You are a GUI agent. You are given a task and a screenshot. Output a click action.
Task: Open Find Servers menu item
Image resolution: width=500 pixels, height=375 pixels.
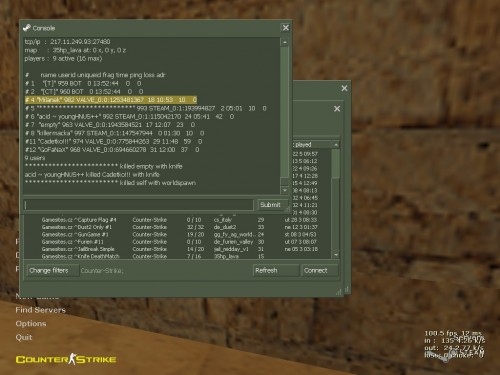[x=40, y=310]
